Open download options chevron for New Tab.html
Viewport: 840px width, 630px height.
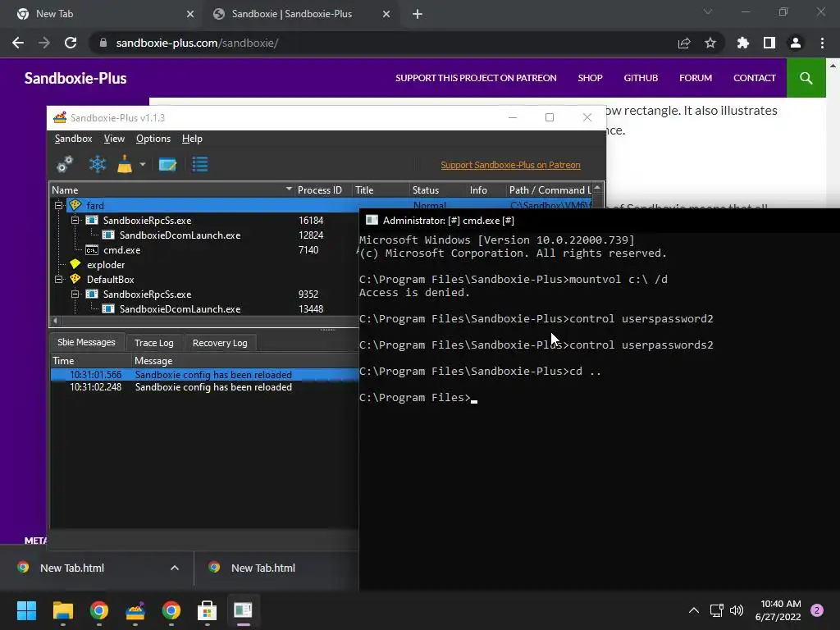pyautogui.click(x=175, y=568)
